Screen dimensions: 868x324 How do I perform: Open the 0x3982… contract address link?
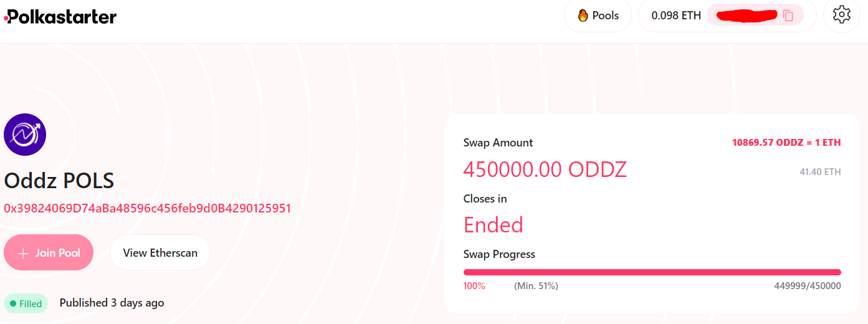[x=148, y=208]
